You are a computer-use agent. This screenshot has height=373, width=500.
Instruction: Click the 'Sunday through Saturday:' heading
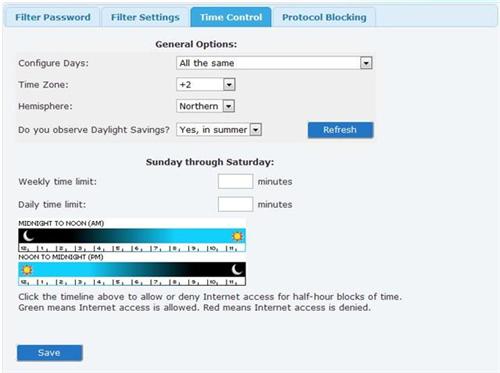210,162
